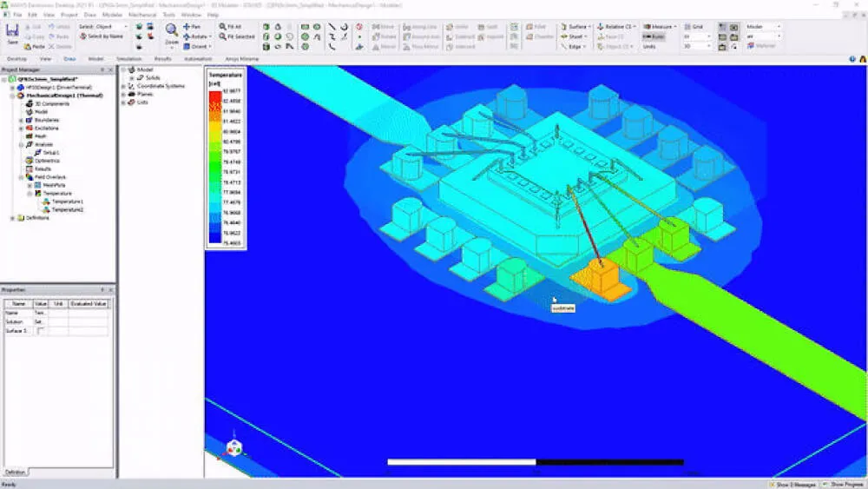Expand Coordinate Systems in model tree
Image resolution: width=868 pixels, height=489 pixels.
124,86
